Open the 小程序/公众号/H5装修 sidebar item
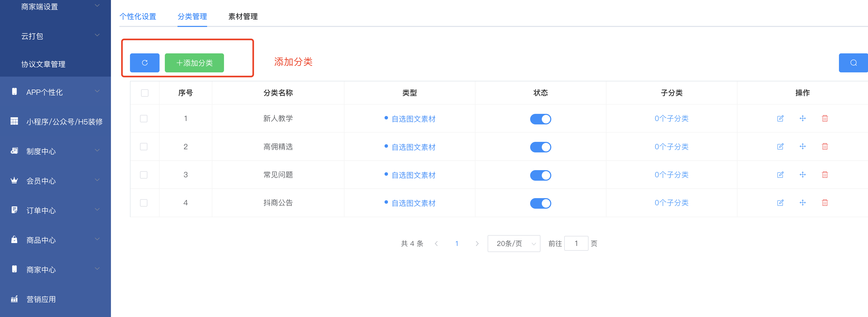The image size is (868, 317). (x=64, y=122)
